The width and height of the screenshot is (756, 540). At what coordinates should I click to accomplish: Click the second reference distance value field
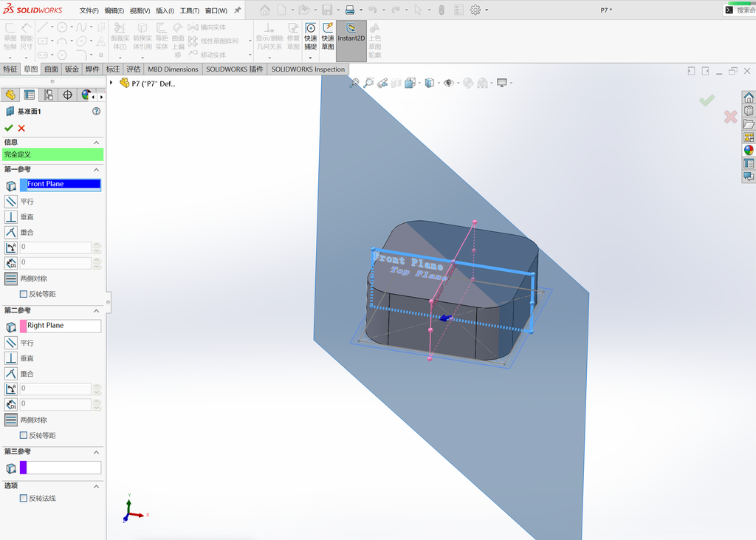click(55, 404)
